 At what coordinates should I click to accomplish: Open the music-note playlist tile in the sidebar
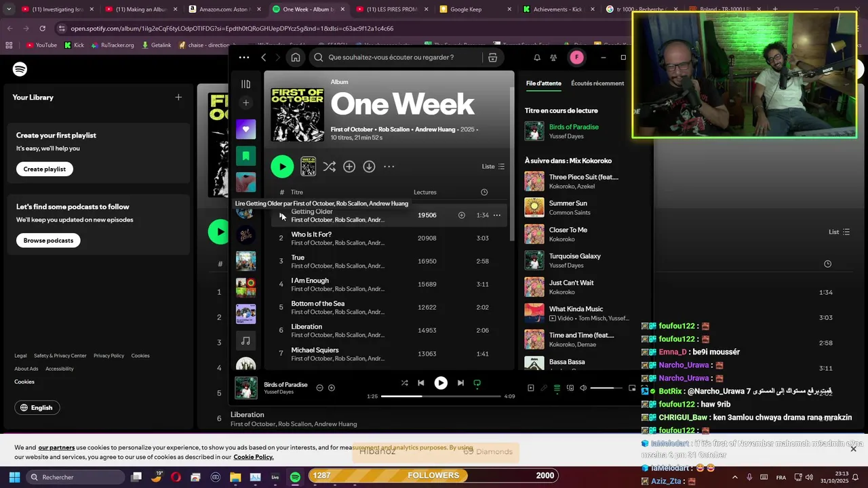[245, 341]
